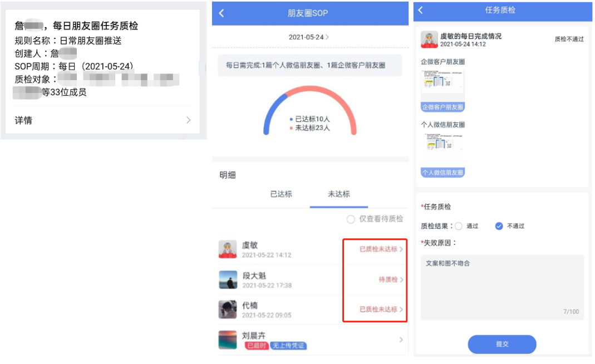Go back from the 任务质检 screen
The image size is (595, 364).
pyautogui.click(x=420, y=10)
